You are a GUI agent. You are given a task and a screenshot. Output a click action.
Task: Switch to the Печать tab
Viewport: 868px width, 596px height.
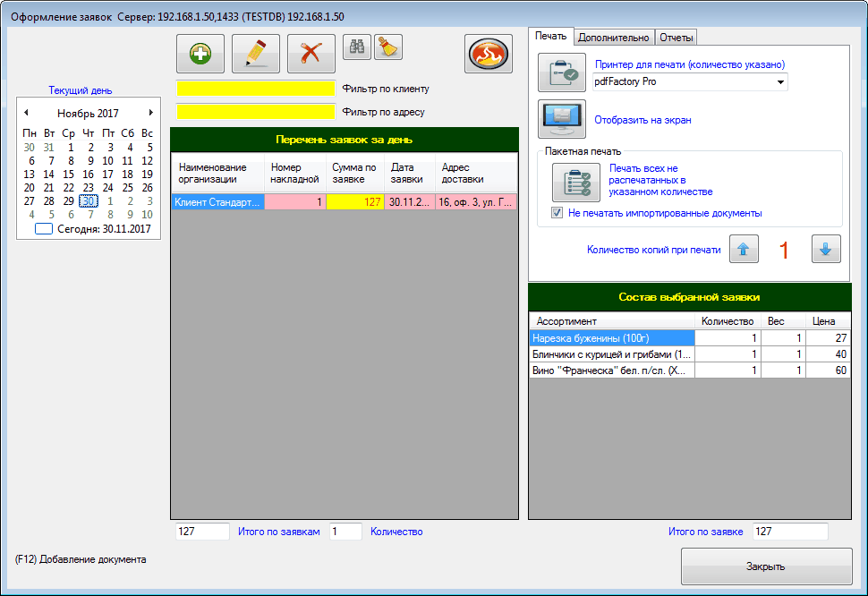coord(551,36)
